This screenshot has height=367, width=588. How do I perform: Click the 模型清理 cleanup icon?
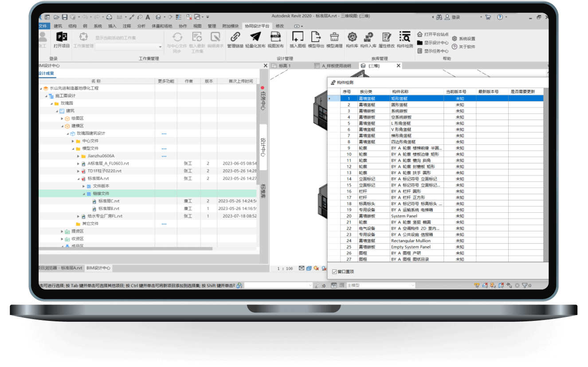click(x=334, y=37)
